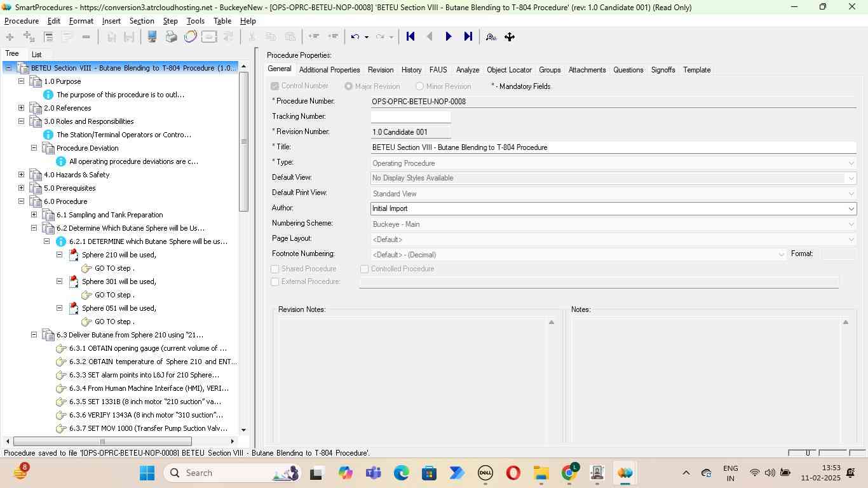Toggle the Controlled Procedure checkbox
Screen dimensions: 868x488
pyautogui.click(x=365, y=269)
